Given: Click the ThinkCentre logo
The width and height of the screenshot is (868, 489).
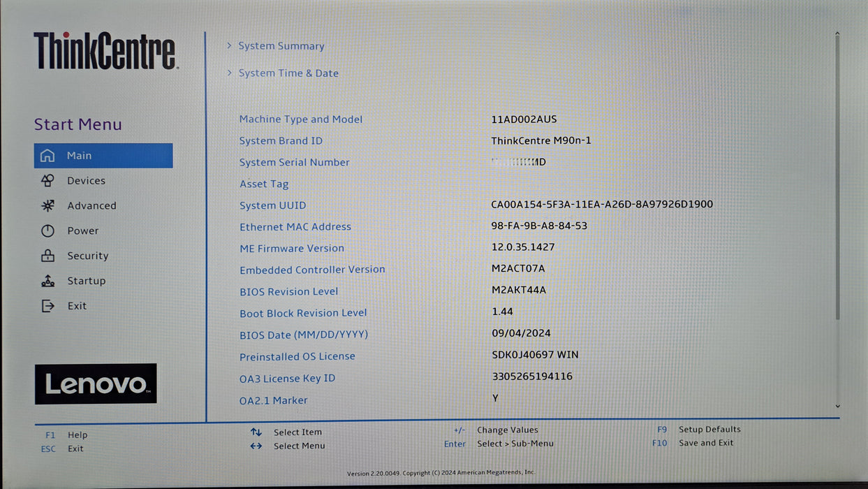Looking at the screenshot, I should pos(105,50).
